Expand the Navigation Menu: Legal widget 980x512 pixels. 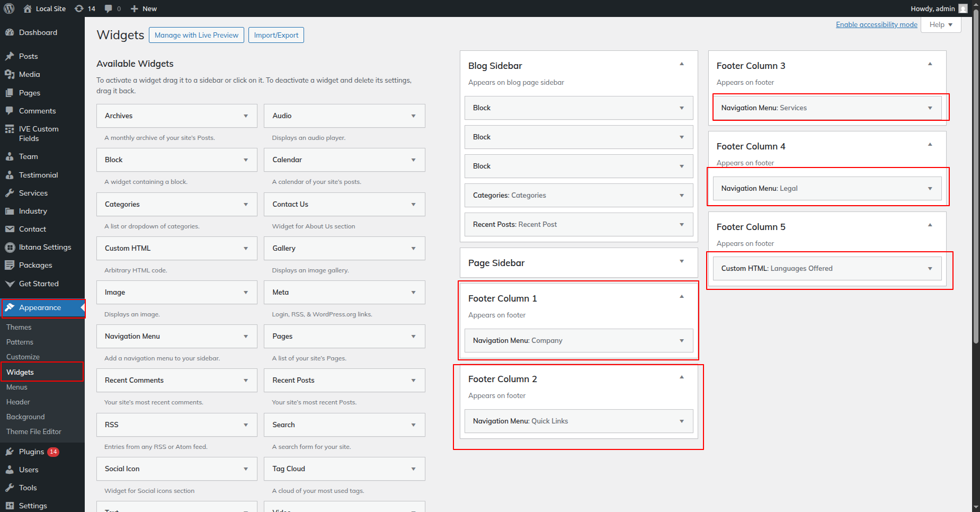pos(930,189)
